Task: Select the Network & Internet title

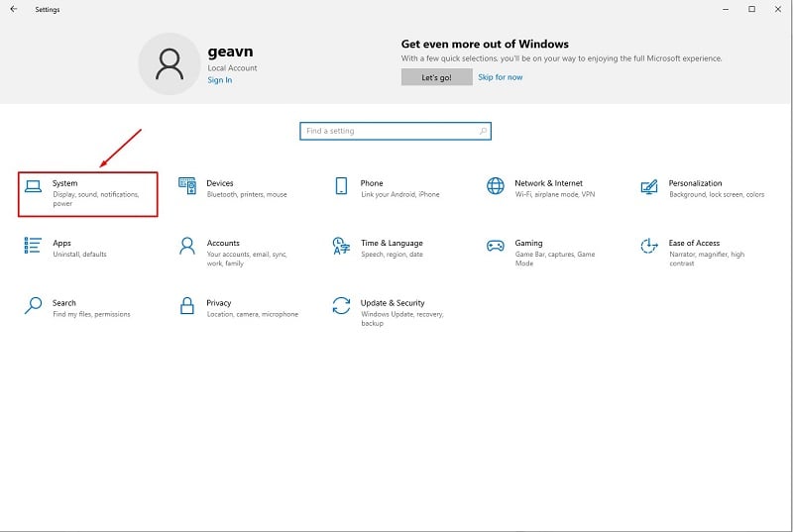Action: [549, 183]
